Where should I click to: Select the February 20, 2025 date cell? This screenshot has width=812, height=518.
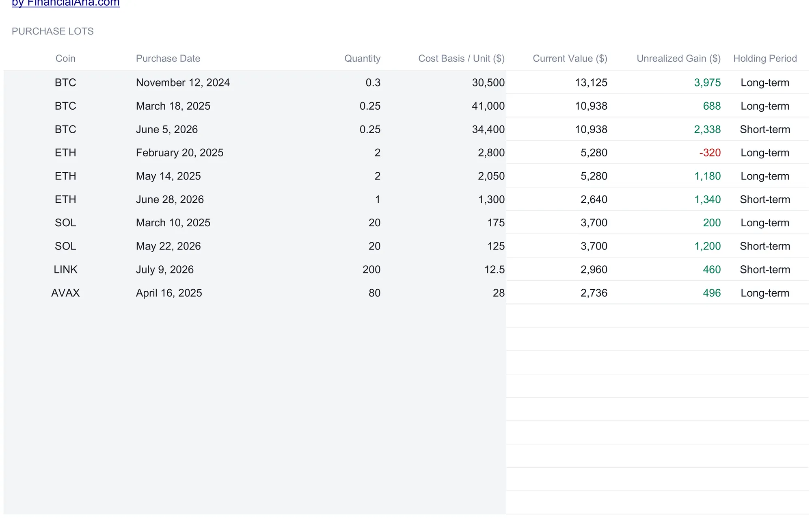(x=179, y=153)
